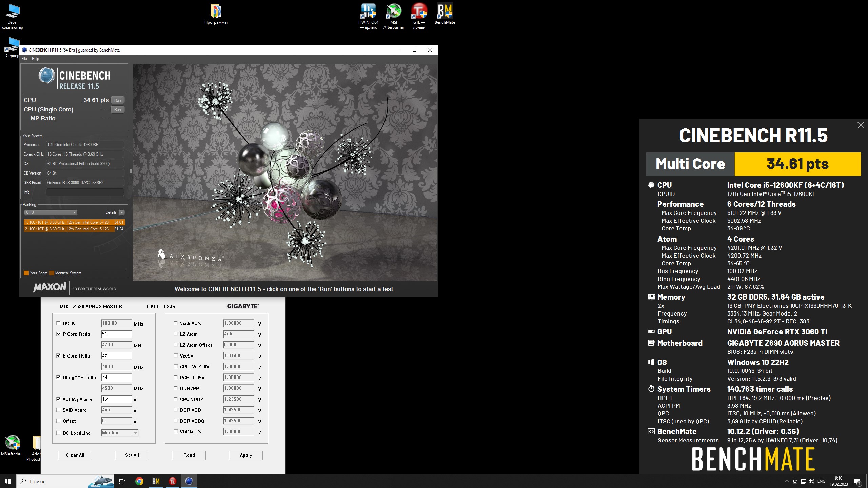Screen dimensions: 868x488
Task: Select ranking entry with score 31.24
Action: tap(74, 229)
